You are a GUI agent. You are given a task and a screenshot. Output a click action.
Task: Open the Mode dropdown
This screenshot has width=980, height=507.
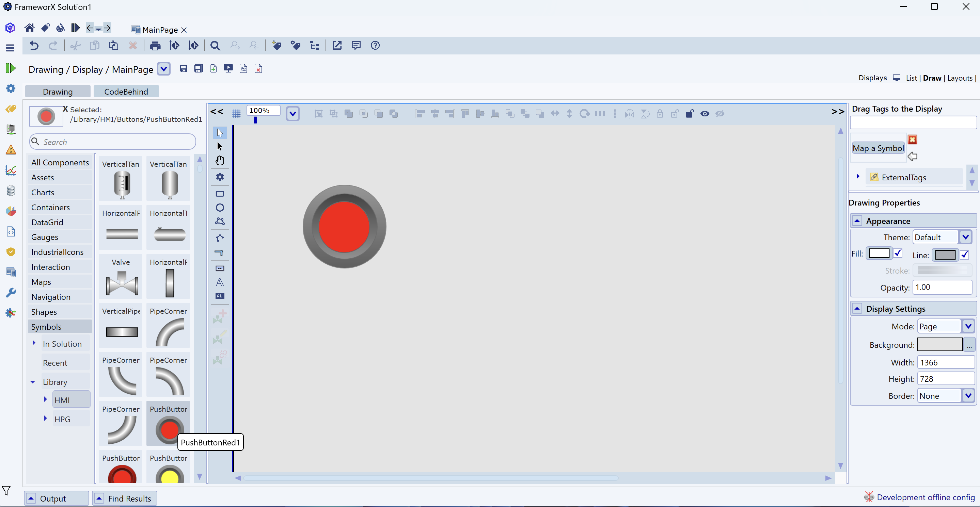coord(968,326)
